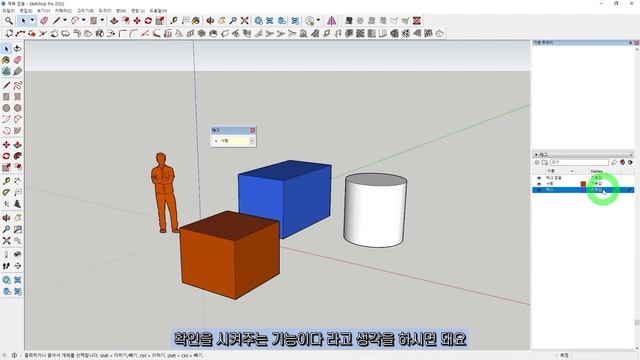640x360 pixels.
Task: Open the 도움말(H) menu
Action: pos(158,11)
